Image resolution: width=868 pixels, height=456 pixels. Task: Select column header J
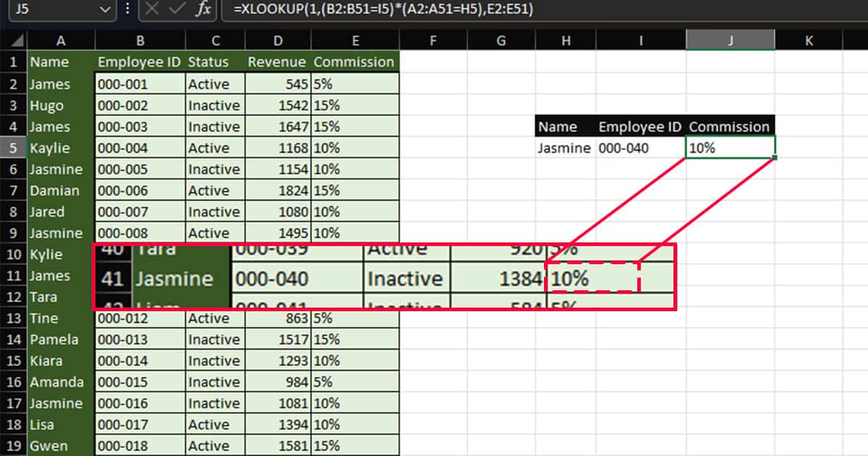pyautogui.click(x=731, y=40)
